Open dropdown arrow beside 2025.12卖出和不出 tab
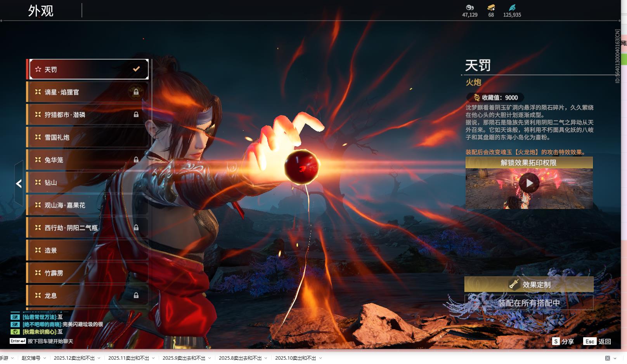 click(x=99, y=358)
